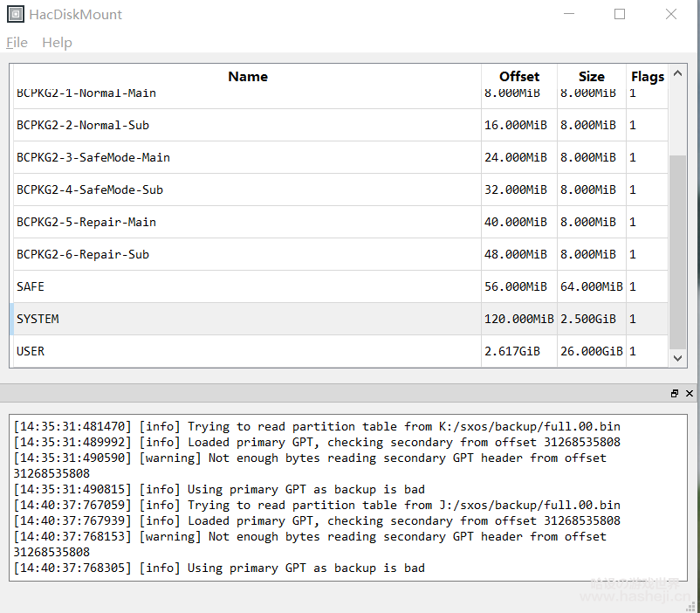
Task: Click the log line reading J:/sxos/backup/full.00.bin
Action: 317,505
